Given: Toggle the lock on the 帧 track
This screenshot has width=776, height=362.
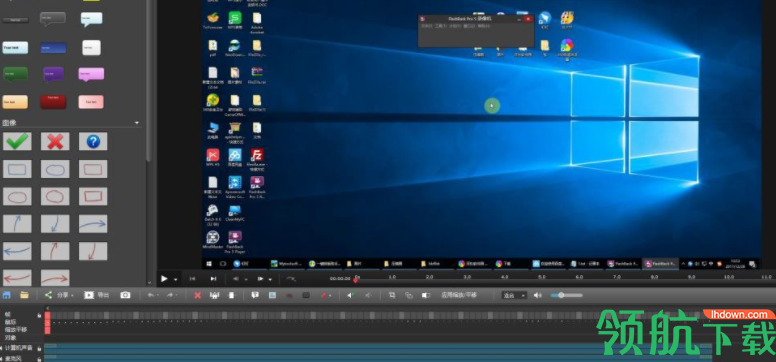Looking at the screenshot, I should 39,315.
